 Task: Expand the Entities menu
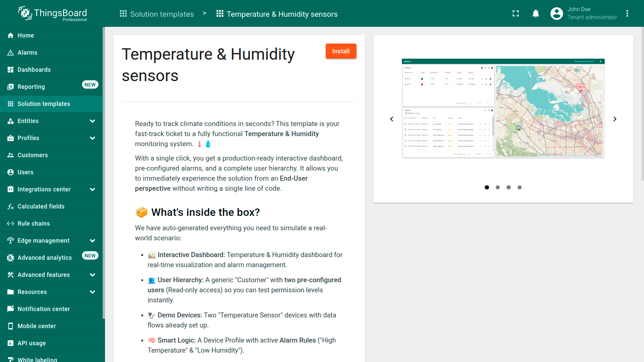(92, 121)
